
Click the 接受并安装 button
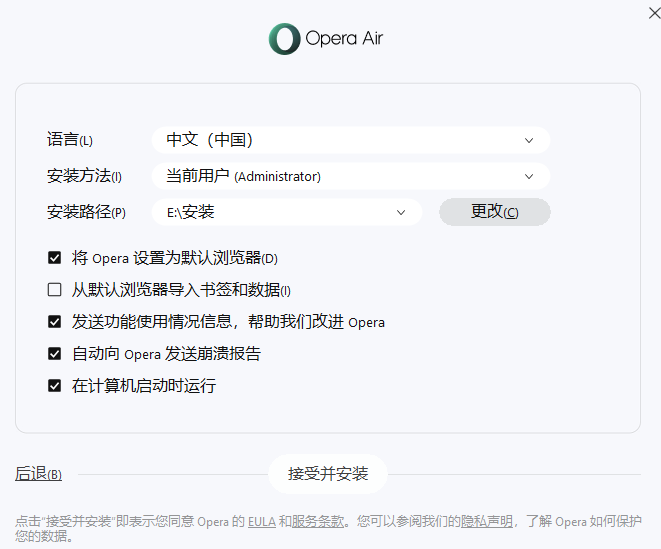tap(328, 474)
